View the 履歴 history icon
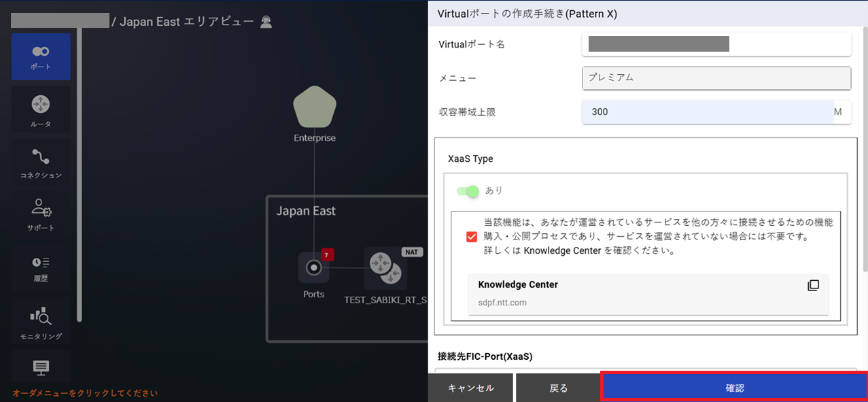The height and width of the screenshot is (402, 868). 41,264
